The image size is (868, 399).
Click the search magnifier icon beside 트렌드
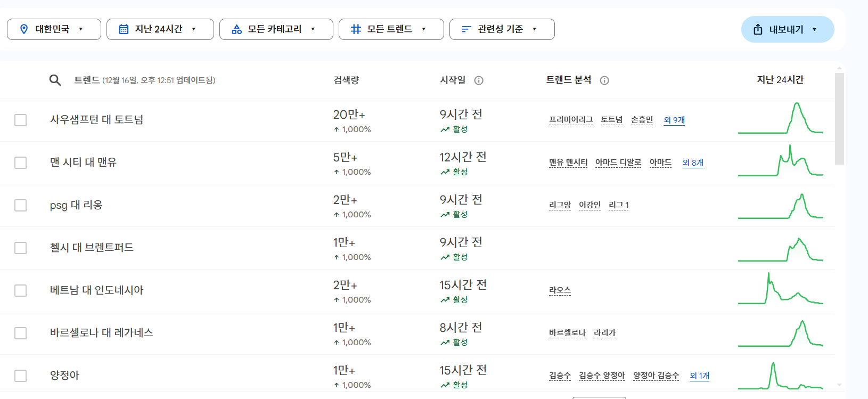pos(55,80)
